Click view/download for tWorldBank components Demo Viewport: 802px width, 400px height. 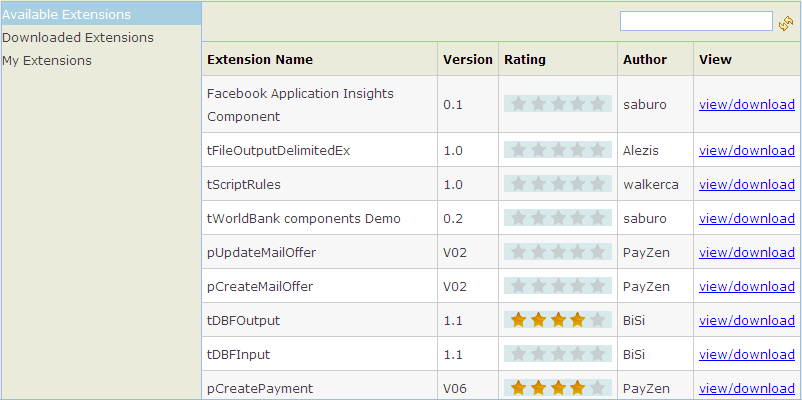[746, 218]
